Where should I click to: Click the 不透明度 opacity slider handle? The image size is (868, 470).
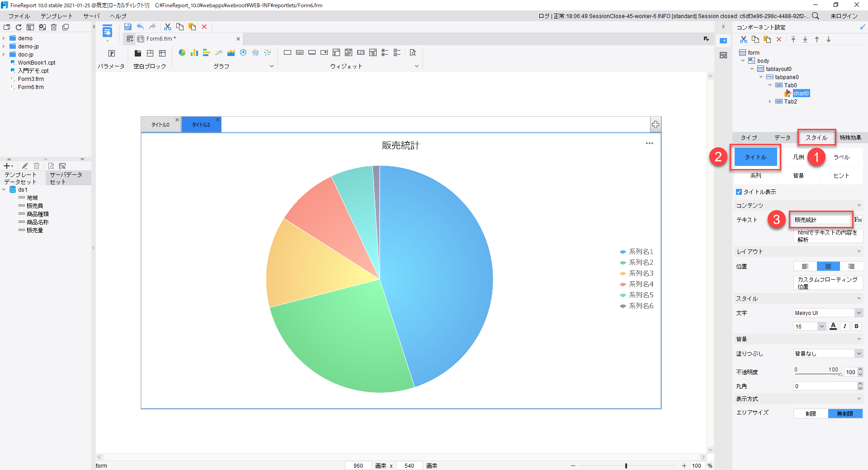(x=840, y=374)
